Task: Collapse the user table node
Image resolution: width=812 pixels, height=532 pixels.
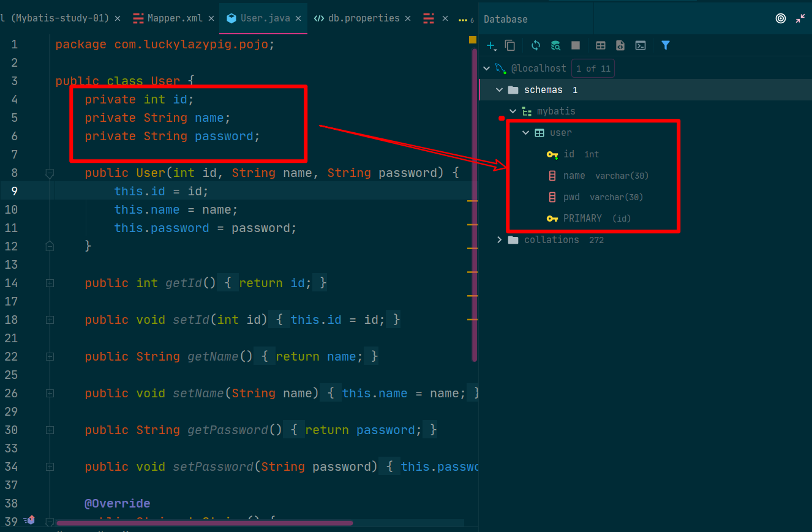Action: click(x=525, y=133)
